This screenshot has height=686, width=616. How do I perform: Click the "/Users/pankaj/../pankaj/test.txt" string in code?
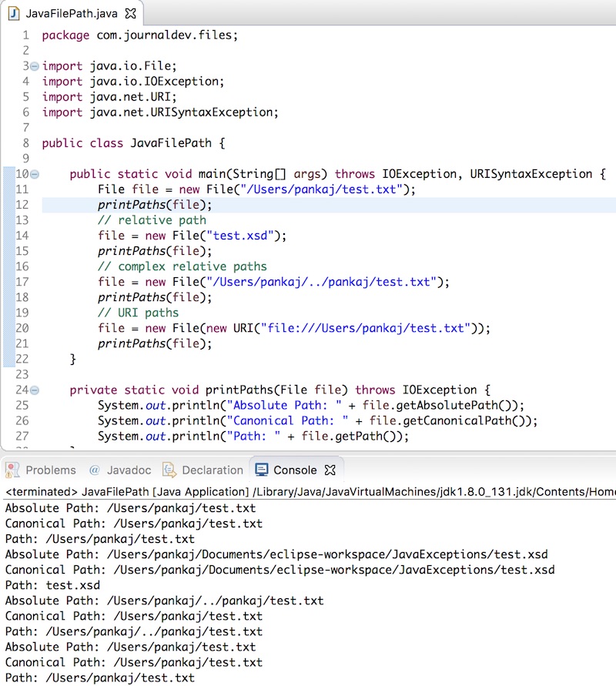(321, 282)
